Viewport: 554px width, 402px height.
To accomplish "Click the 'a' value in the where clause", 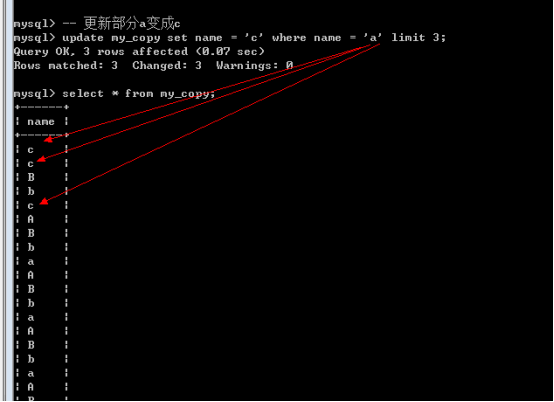I will (373, 37).
